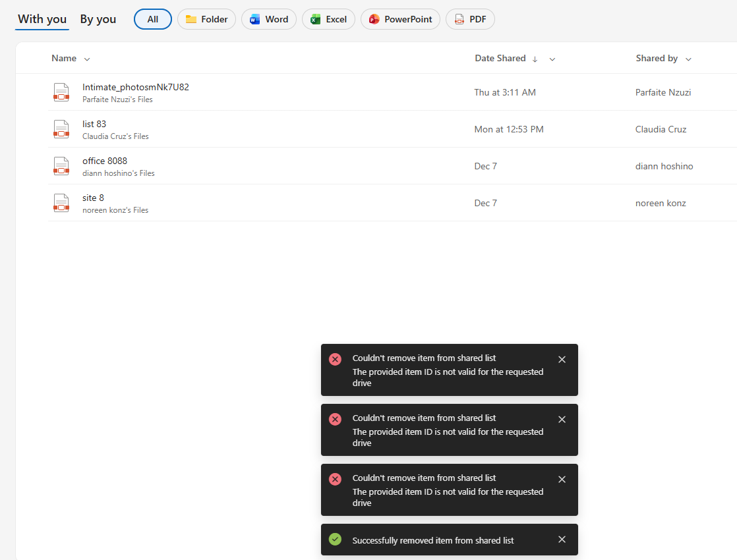
Task: Open the Name column dropdown chevron
Action: pos(87,59)
